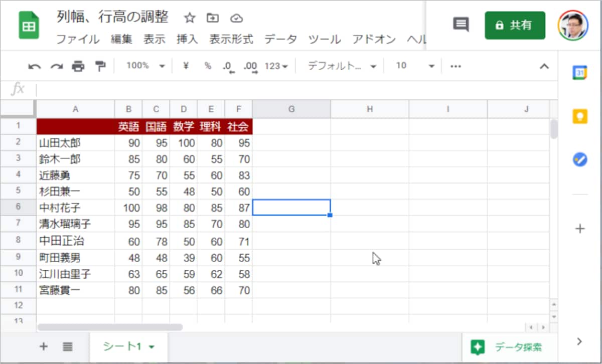Select column G header

coord(291,109)
